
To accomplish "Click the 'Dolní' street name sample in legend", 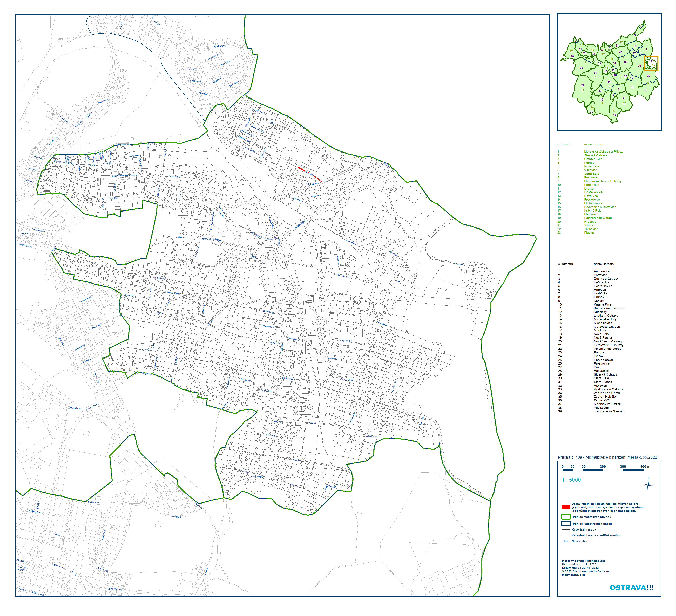I will tap(565, 541).
